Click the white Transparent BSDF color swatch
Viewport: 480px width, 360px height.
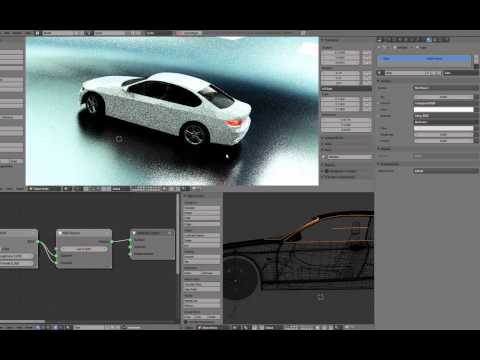click(444, 109)
